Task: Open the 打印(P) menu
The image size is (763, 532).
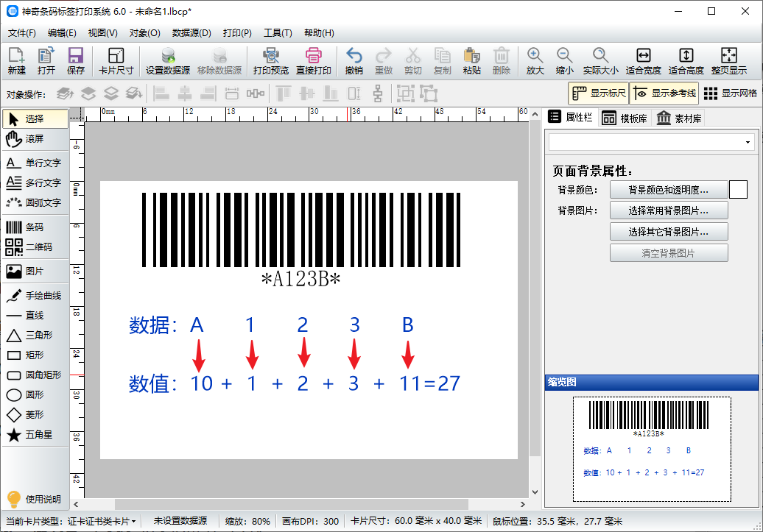Action: coord(237,33)
